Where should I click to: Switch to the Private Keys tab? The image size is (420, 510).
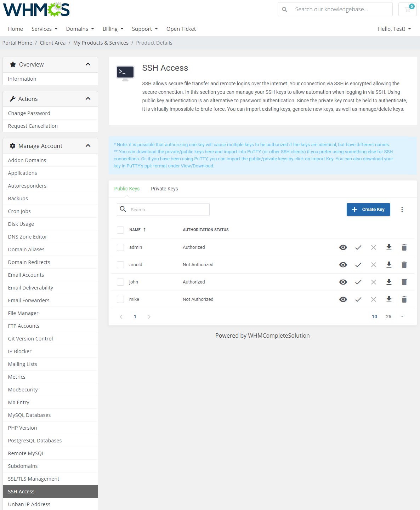[x=164, y=189]
